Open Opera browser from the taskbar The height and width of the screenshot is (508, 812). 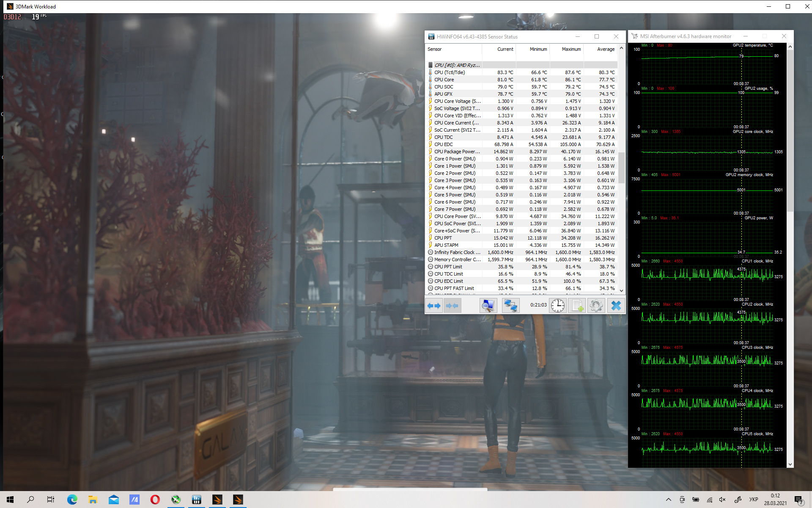[155, 500]
